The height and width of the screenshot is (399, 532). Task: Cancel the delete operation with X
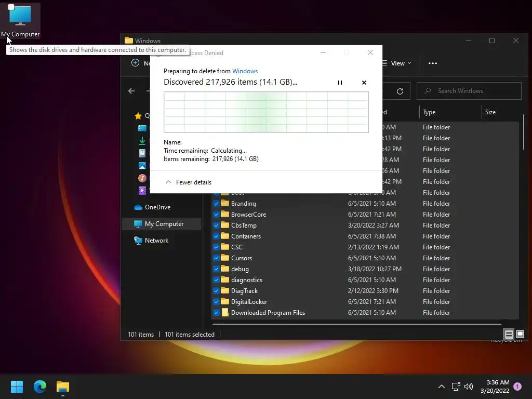[364, 83]
